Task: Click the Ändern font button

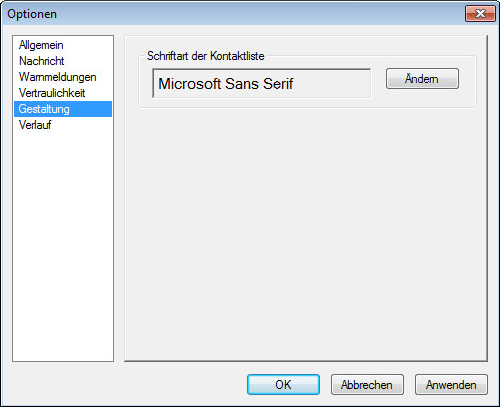Action: pos(422,79)
